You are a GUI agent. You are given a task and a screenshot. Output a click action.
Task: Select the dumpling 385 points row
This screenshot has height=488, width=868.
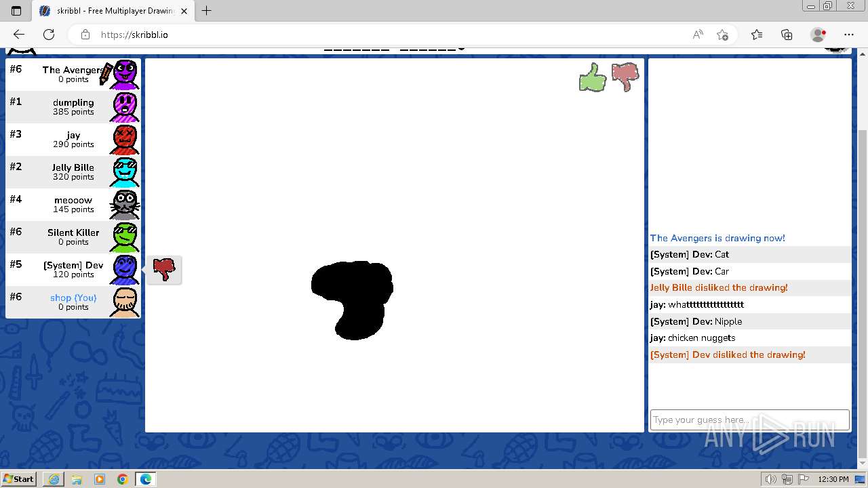pyautogui.click(x=73, y=107)
